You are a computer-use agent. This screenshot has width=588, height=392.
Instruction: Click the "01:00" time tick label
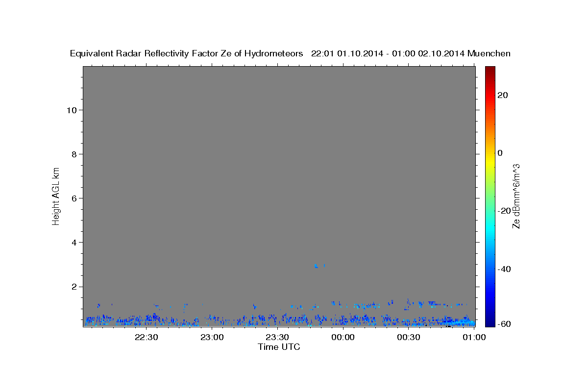474,337
